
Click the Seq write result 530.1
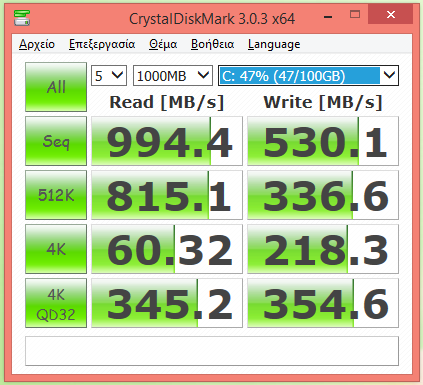pyautogui.click(x=323, y=141)
